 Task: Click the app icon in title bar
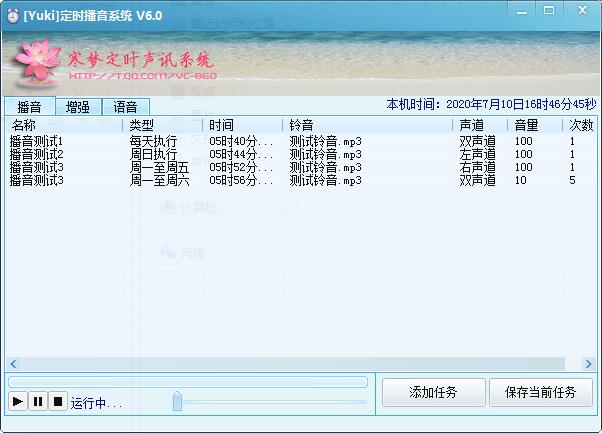12,17
